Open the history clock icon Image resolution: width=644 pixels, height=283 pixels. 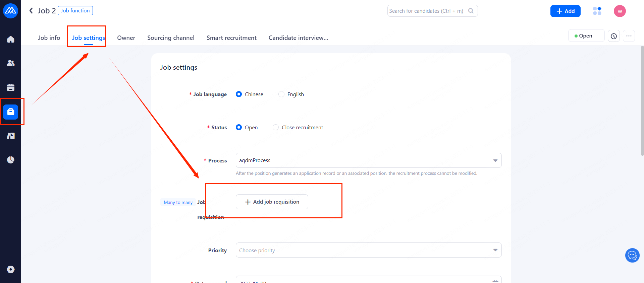[x=613, y=36]
